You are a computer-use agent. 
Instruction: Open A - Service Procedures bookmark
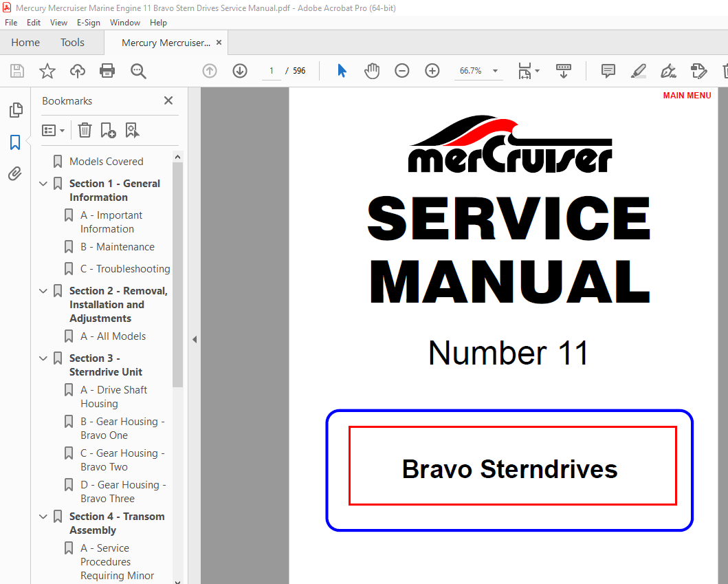pyautogui.click(x=117, y=561)
